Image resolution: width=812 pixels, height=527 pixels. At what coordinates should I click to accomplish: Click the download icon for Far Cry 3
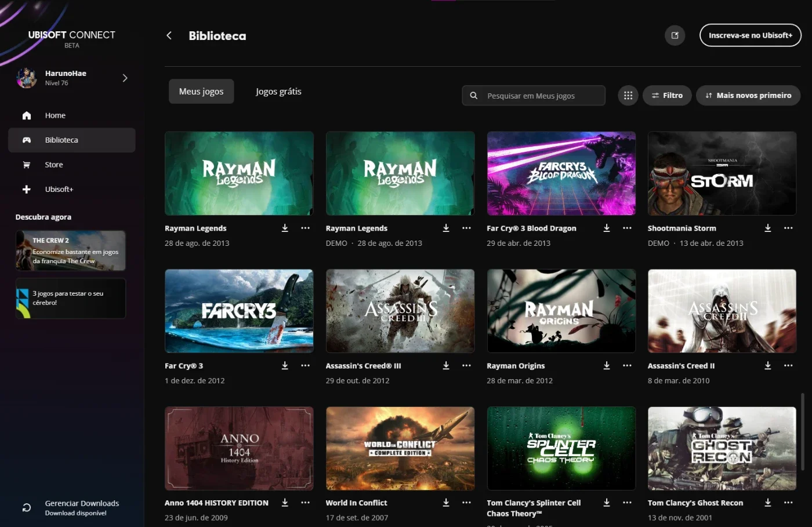pos(285,365)
